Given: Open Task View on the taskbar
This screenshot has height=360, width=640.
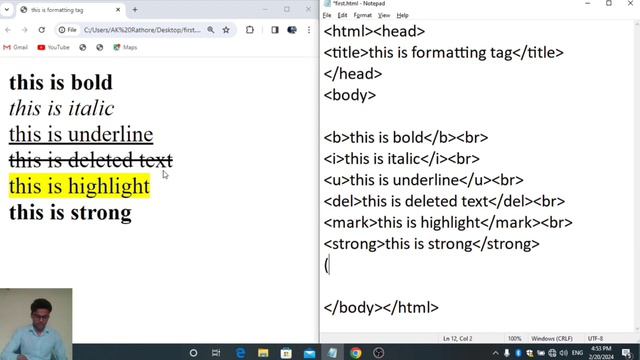Looking at the screenshot, I should [216, 353].
